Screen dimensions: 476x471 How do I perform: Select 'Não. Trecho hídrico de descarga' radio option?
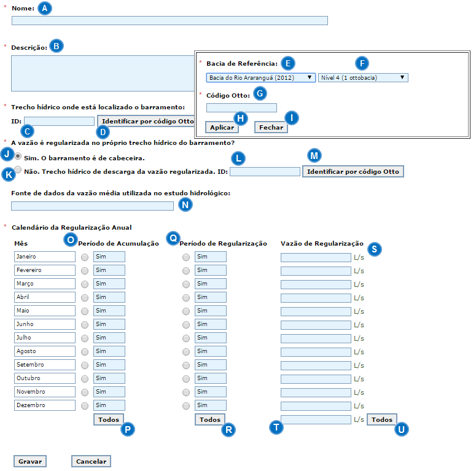pos(18,170)
